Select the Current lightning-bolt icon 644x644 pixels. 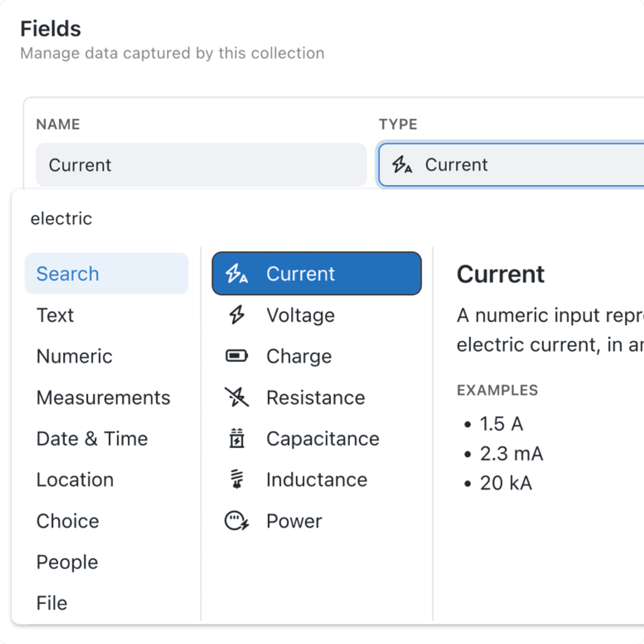[x=237, y=273]
